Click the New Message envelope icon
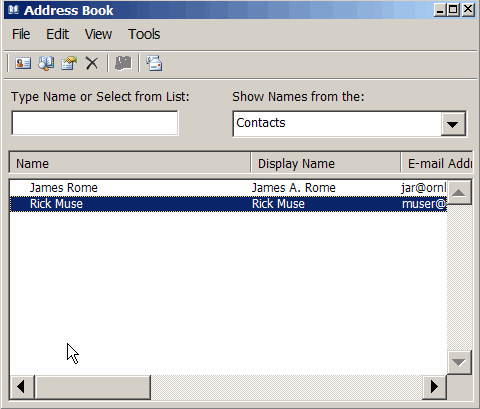 click(x=154, y=63)
